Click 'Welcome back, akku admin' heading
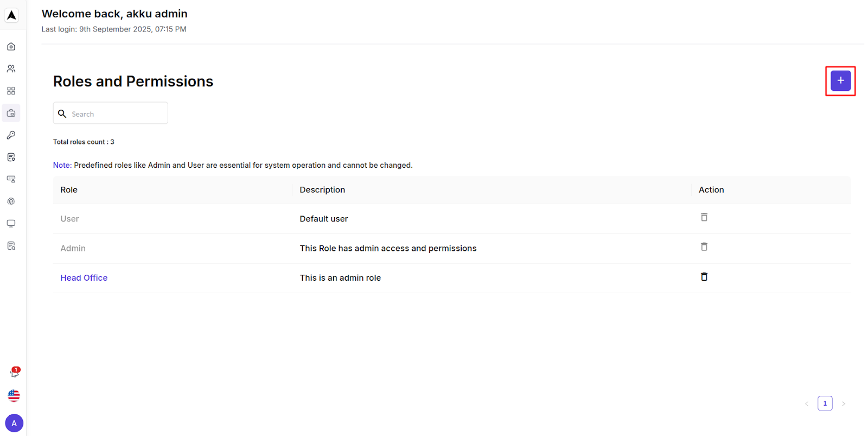 click(x=114, y=14)
